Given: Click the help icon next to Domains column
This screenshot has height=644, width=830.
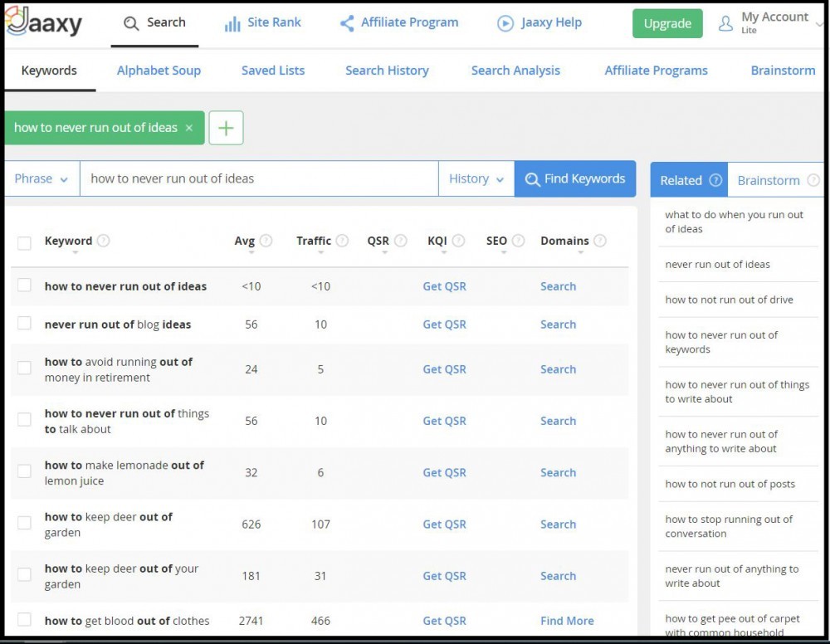Looking at the screenshot, I should pyautogui.click(x=600, y=241).
